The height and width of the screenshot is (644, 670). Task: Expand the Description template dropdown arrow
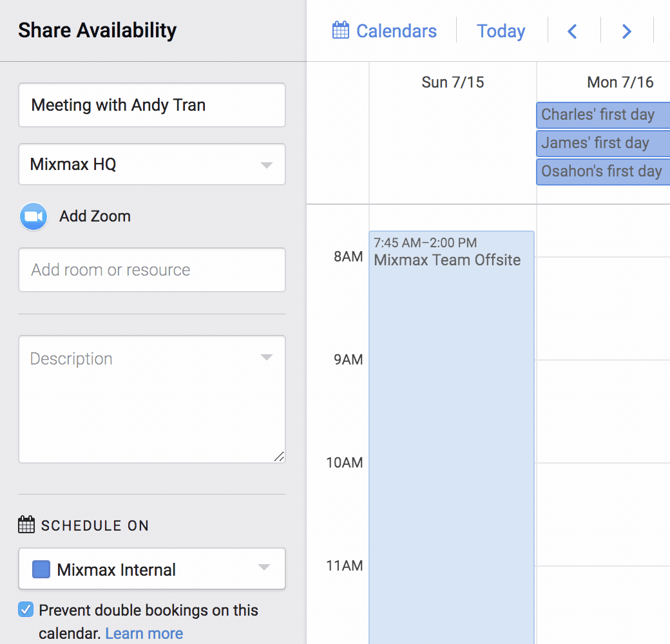coord(267,357)
